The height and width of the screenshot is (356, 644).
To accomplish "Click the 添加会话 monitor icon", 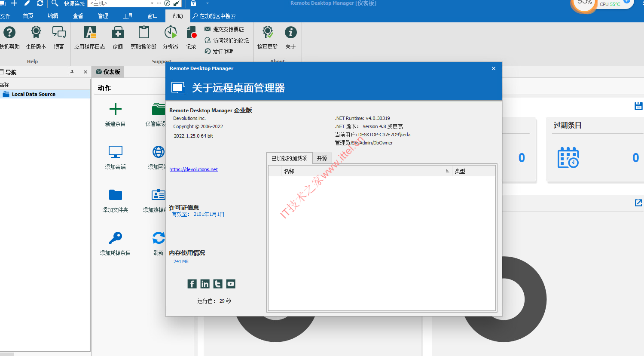I will coord(116,152).
